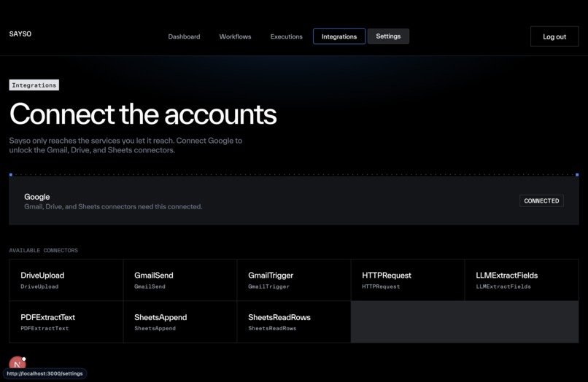Click the Connect the accounts heading

click(143, 114)
